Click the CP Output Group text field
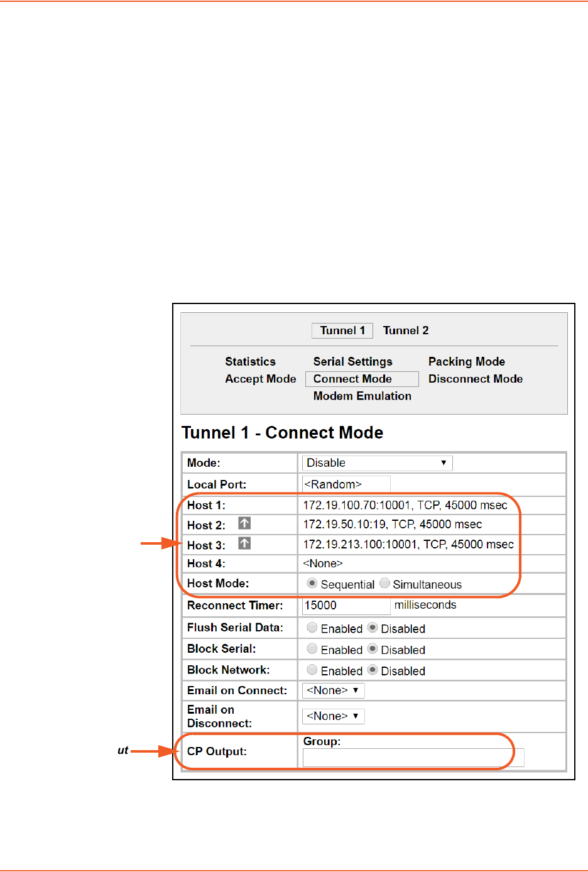588x872 pixels. click(x=413, y=758)
